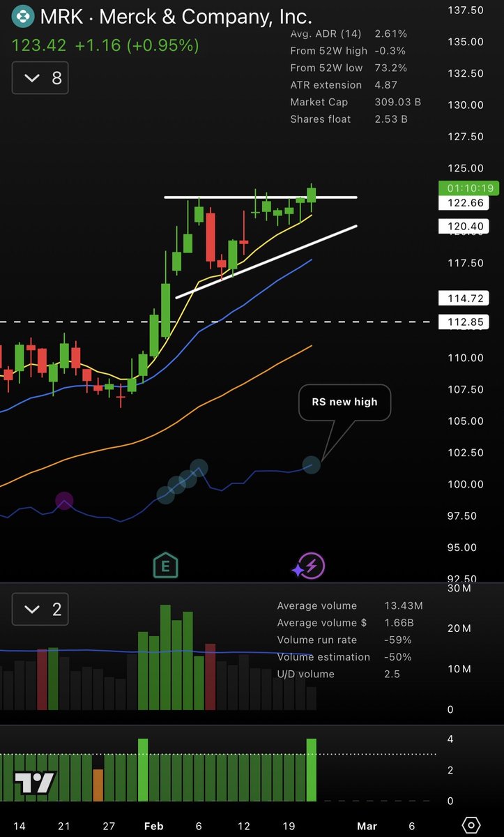Click the MRK symbol title
The height and width of the screenshot is (837, 504).
tap(176, 16)
